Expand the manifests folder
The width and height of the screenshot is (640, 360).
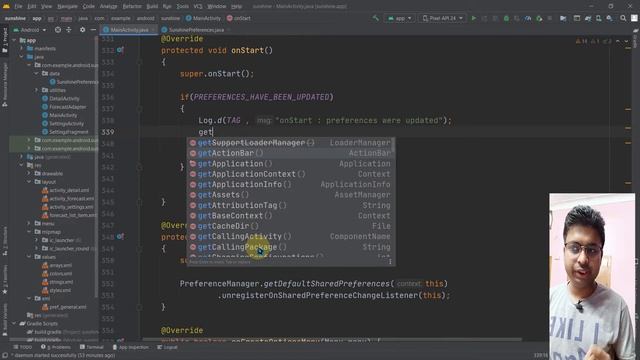[22, 49]
